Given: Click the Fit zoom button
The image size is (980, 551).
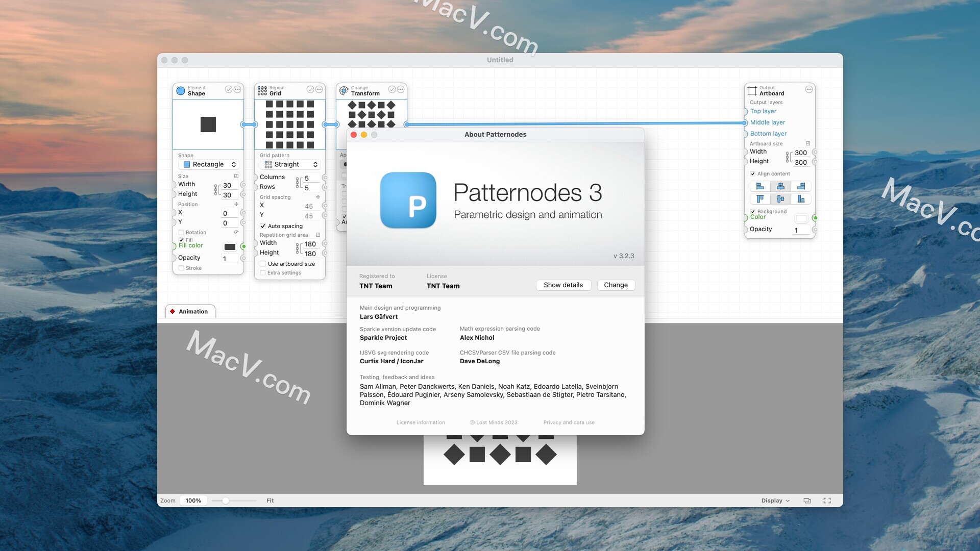Looking at the screenshot, I should click(270, 500).
